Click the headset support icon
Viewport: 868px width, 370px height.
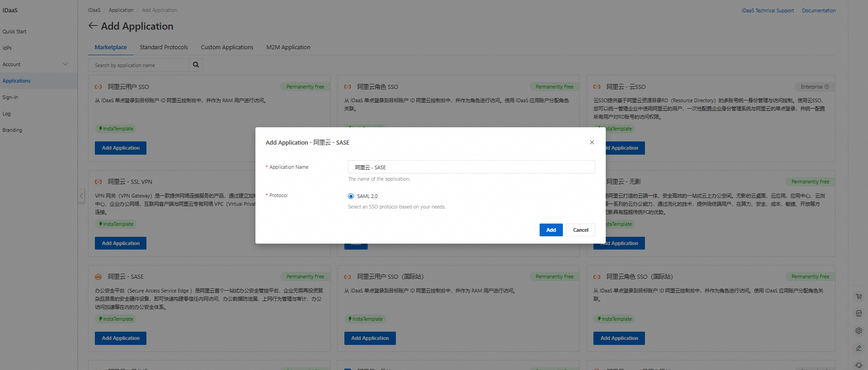coord(859,365)
